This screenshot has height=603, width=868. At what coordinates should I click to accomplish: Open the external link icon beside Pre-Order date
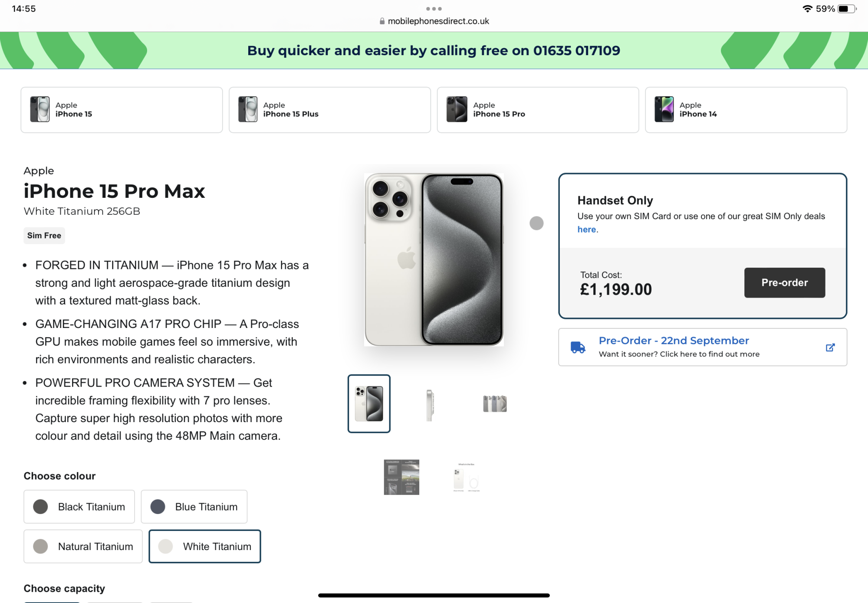tap(830, 347)
